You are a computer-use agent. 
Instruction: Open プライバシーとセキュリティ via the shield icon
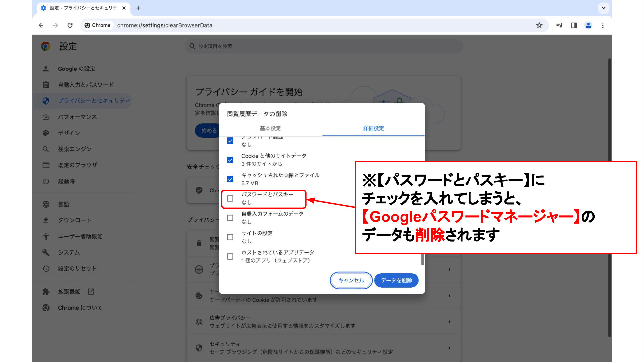[46, 101]
